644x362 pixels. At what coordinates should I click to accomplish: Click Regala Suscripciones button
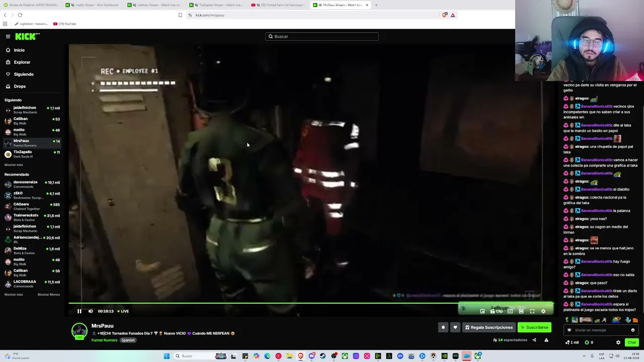(x=489, y=327)
